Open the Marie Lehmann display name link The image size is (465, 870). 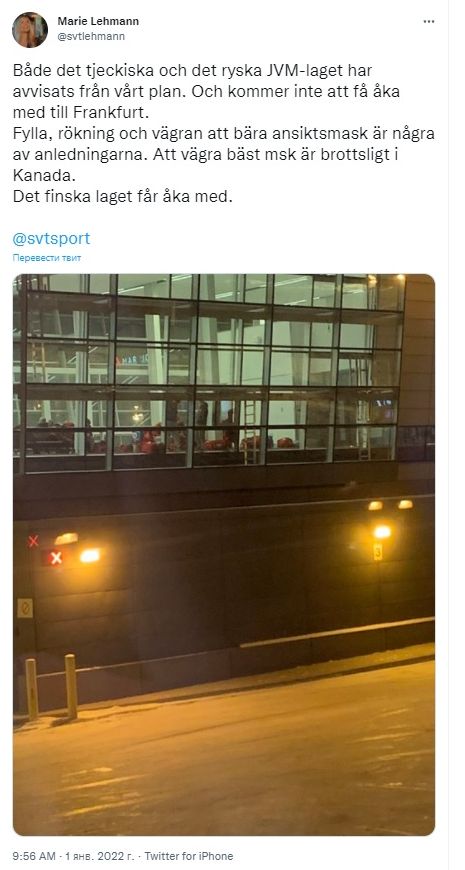click(98, 22)
